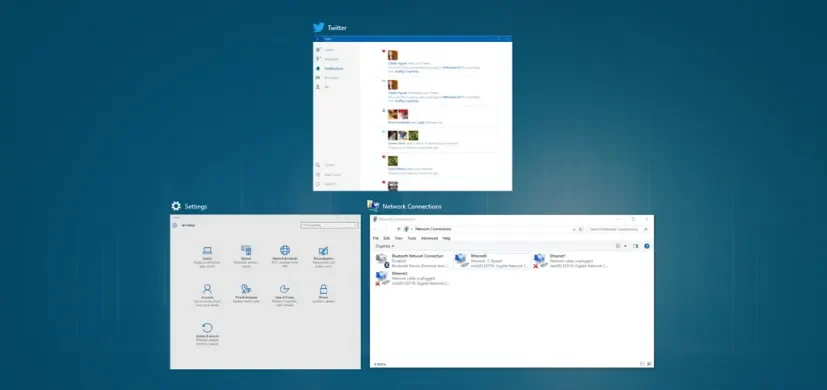
Task: Click hamburger menu in Twitter title bar
Action: (318, 39)
